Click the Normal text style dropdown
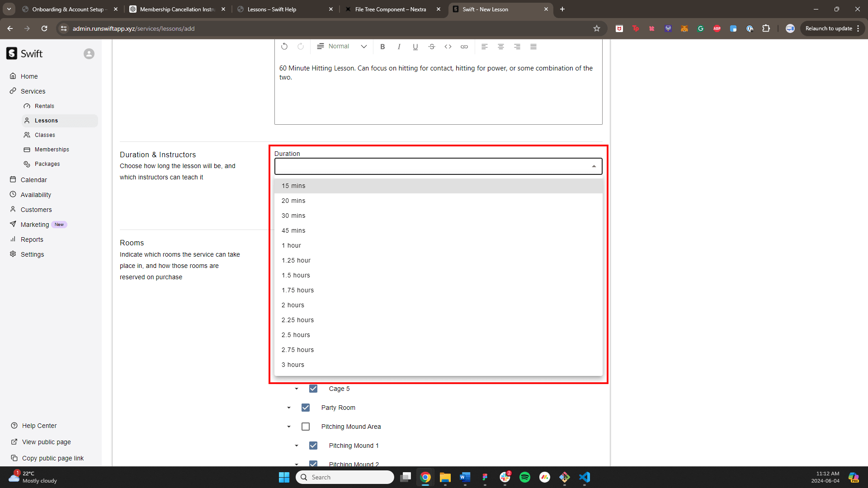This screenshot has width=868, height=488. click(343, 46)
